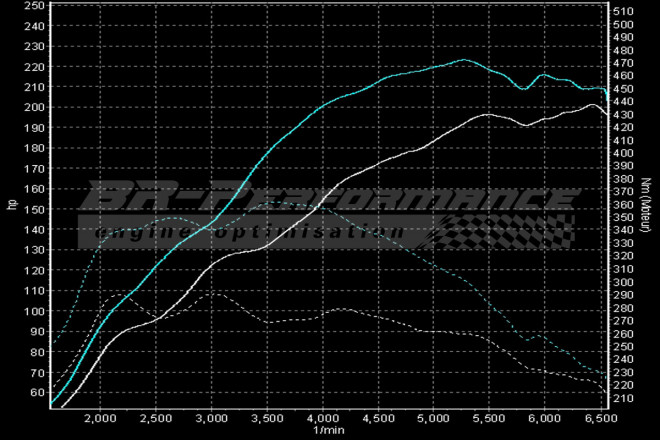Screen dimensions: 660x440
Task: Select the 6,500 tick on the rpm axis
Action: [598, 417]
